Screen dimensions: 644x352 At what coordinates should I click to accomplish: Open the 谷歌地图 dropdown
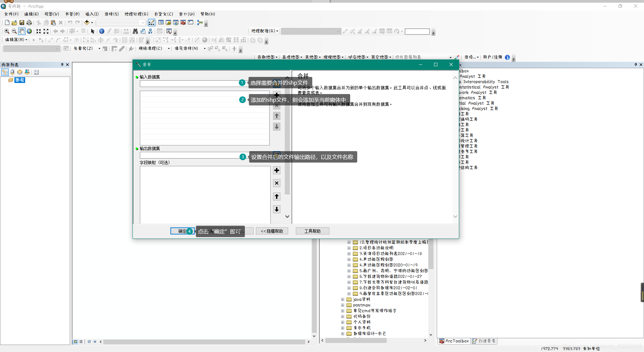coord(267,57)
